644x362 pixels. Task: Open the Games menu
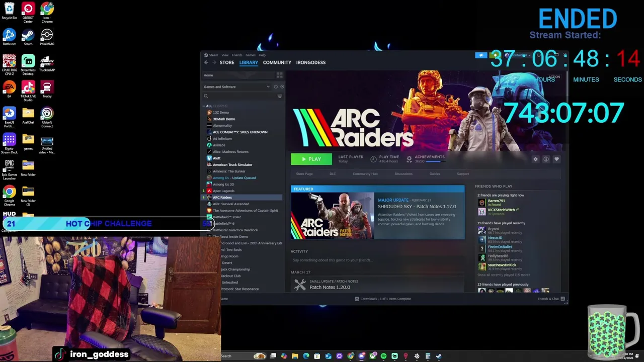(250, 55)
